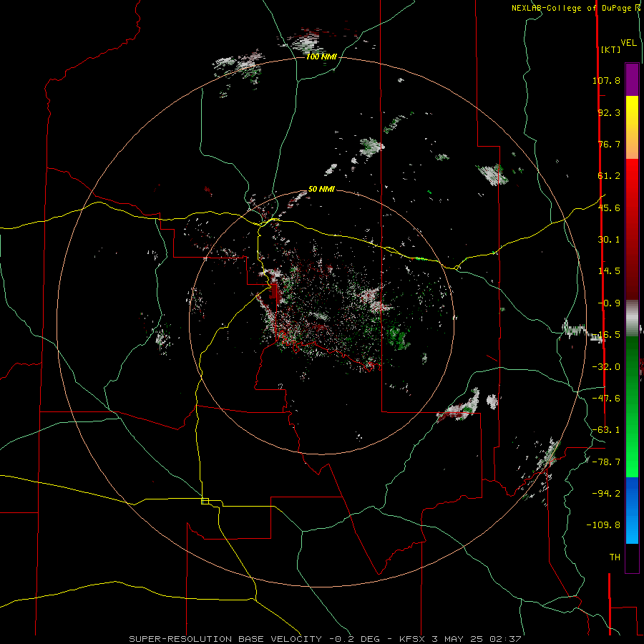Click the -0.9 velocity scale value

609,303
